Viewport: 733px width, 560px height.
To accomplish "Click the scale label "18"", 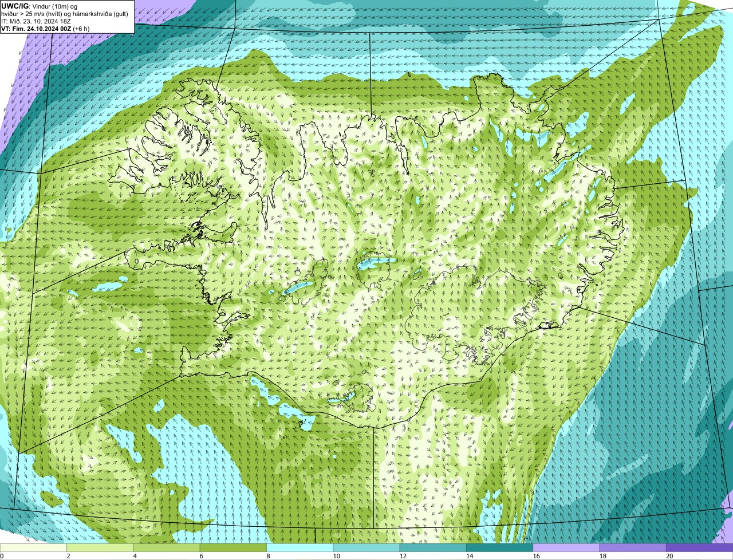I will (602, 555).
